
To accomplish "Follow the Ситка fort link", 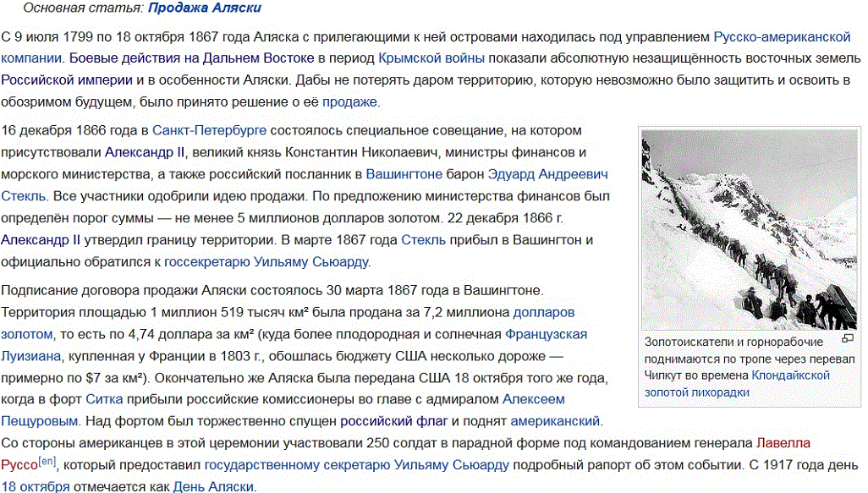I will [104, 399].
